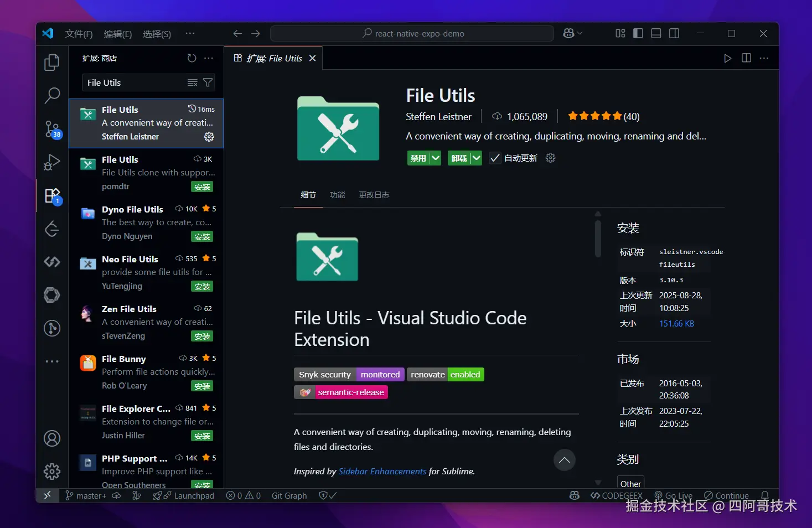This screenshot has height=528, width=812.
Task: Toggle the bottom panel visibility
Action: click(656, 33)
